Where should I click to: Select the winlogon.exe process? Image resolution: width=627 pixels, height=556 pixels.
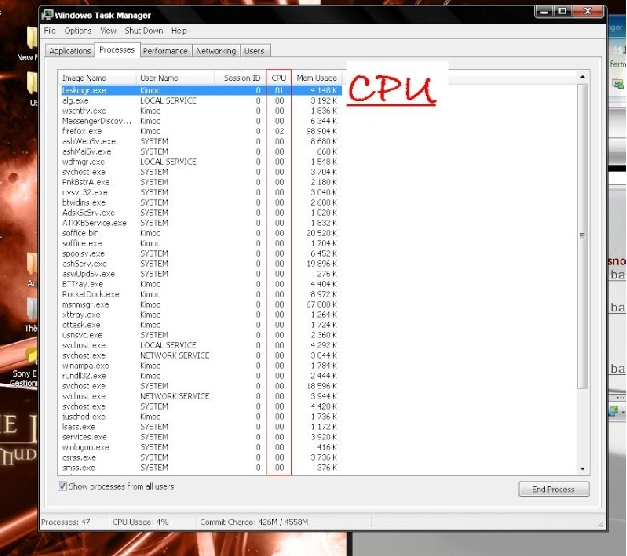click(200, 447)
